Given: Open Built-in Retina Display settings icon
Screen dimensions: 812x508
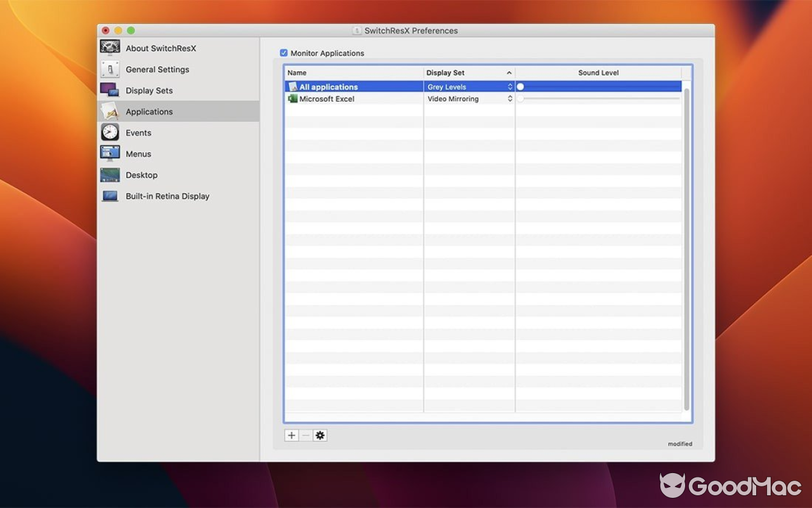Looking at the screenshot, I should (109, 196).
